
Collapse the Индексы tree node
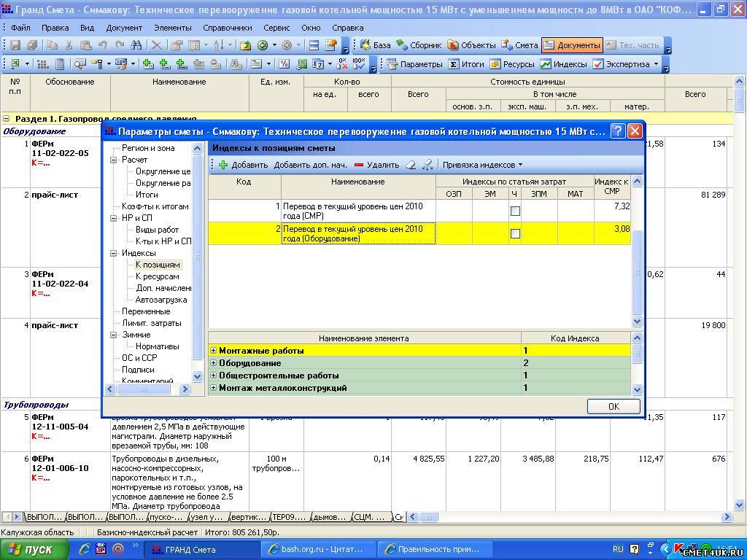[x=115, y=253]
